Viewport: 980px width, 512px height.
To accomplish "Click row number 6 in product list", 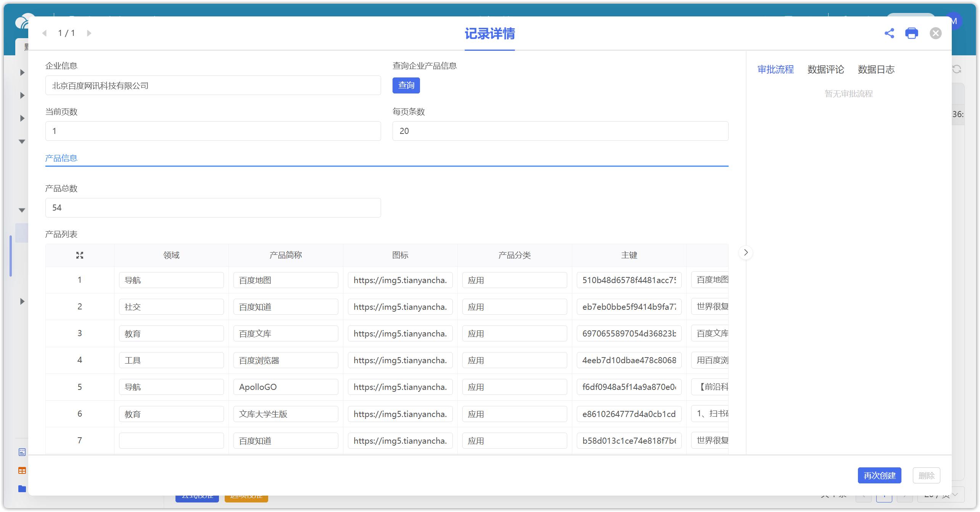I will click(79, 414).
